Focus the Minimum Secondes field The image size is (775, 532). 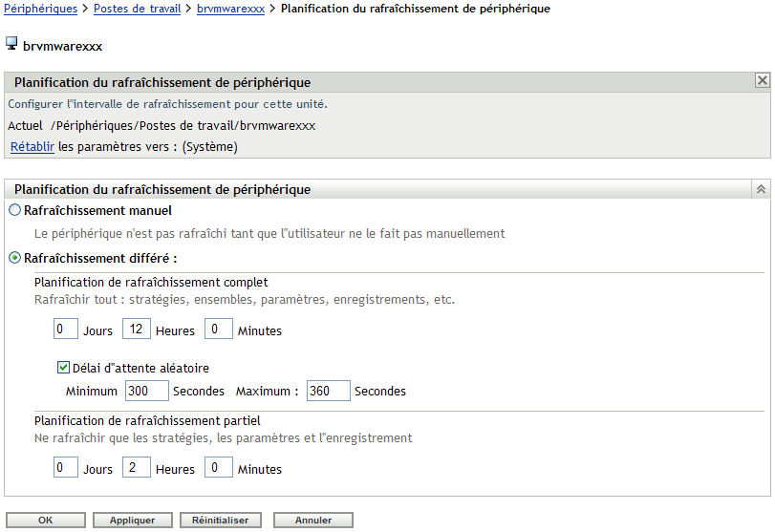click(x=146, y=391)
